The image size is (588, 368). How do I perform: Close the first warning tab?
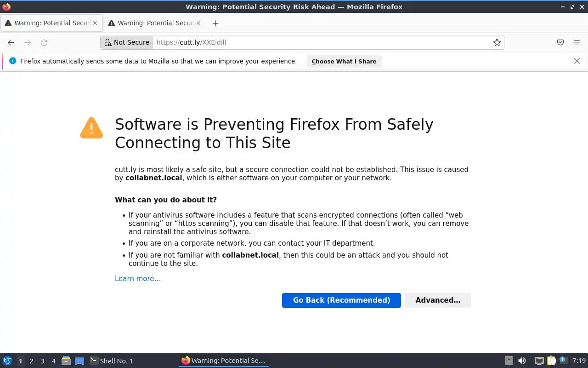pyautogui.click(x=95, y=23)
